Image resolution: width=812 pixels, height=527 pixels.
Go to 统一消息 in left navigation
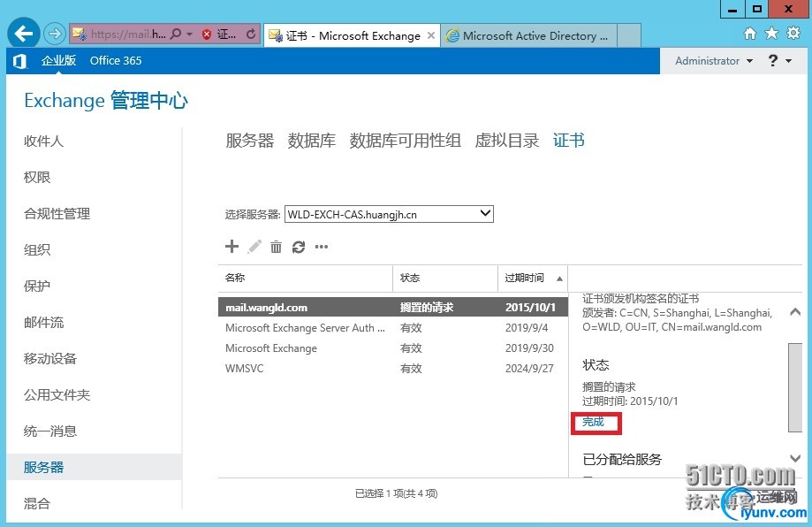coord(50,432)
